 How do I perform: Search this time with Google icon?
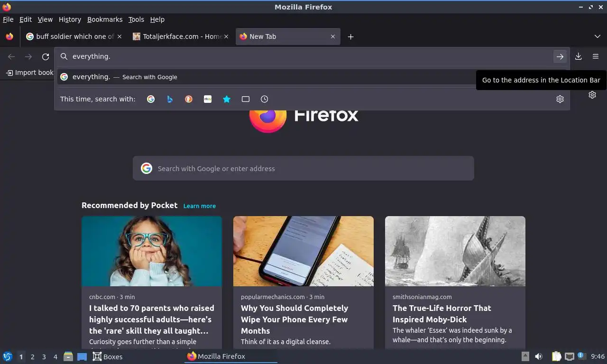151,99
